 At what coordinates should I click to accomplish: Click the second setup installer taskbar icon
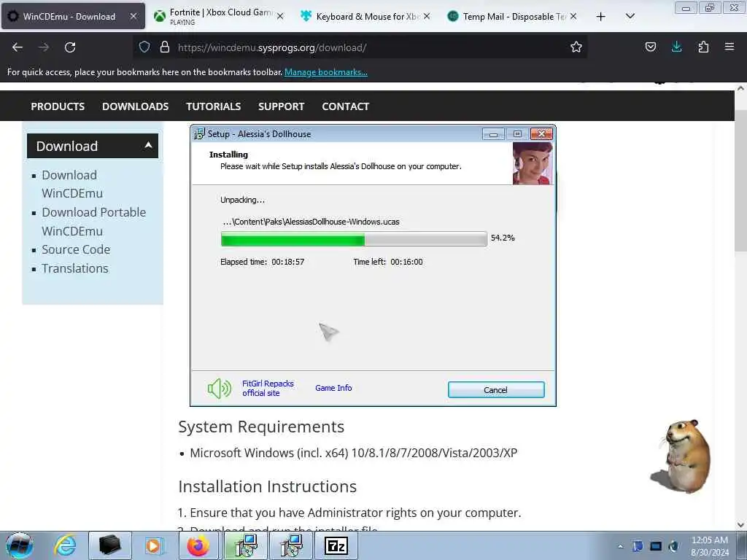coord(291,545)
